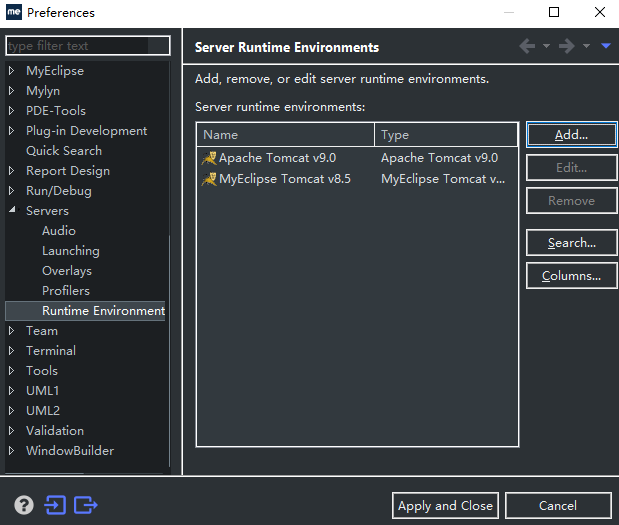619x525 pixels.
Task: Select Validation in the tree
Action: 55,431
